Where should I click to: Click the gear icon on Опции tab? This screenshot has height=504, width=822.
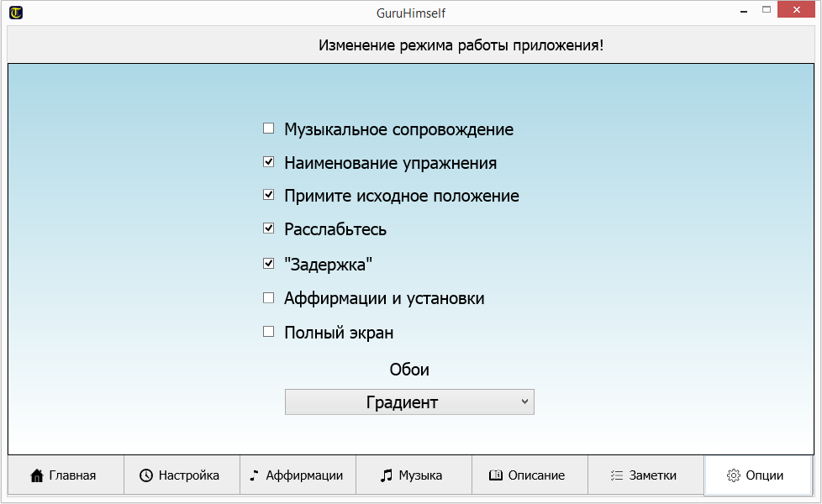(733, 475)
